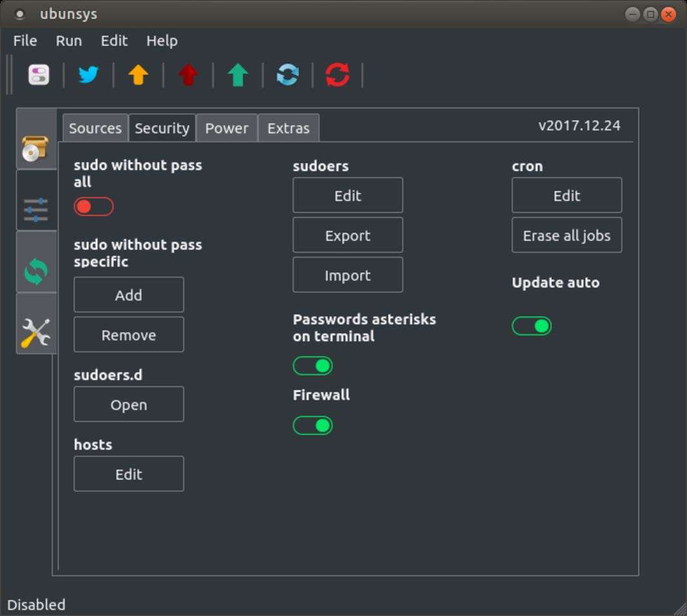Enable sudo without pass all toggle
The width and height of the screenshot is (687, 616).
pos(93,207)
